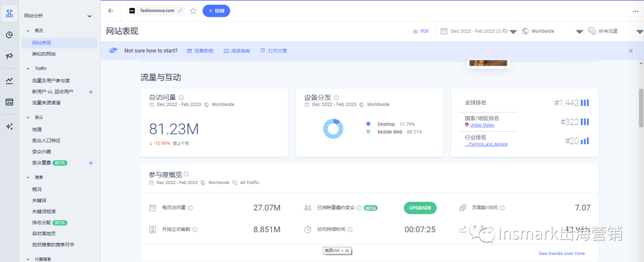Favorite the site with the star icon
This screenshot has height=262, width=644.
click(x=193, y=11)
